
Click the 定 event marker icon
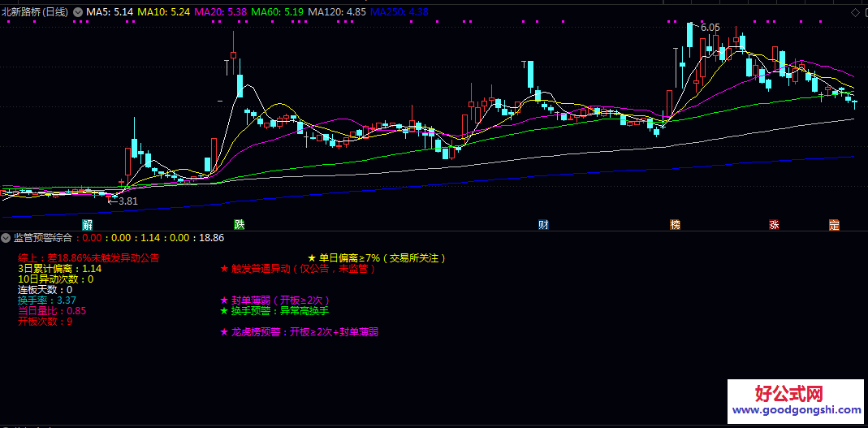[834, 224]
